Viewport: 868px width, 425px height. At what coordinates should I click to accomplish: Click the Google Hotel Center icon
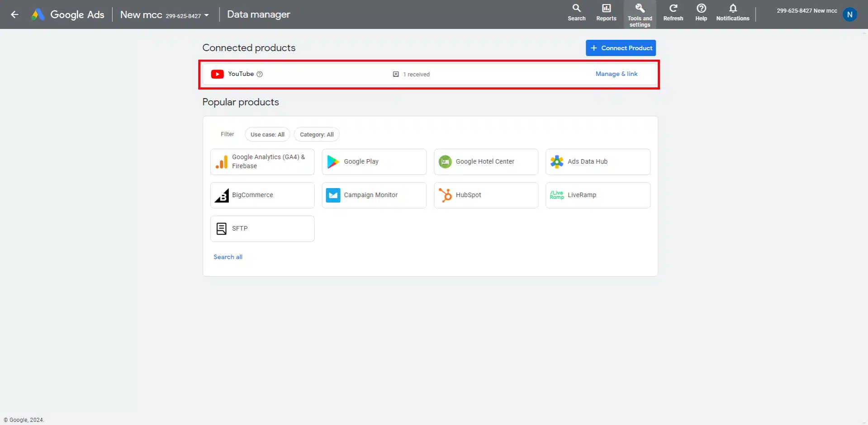445,162
